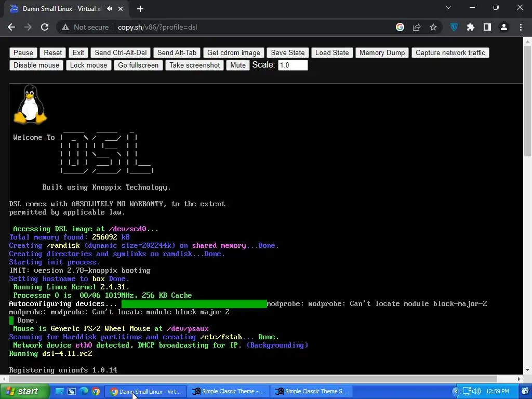The image size is (532, 399).
Task: Send Alt-Tab to the emulator
Action: [x=177, y=52]
